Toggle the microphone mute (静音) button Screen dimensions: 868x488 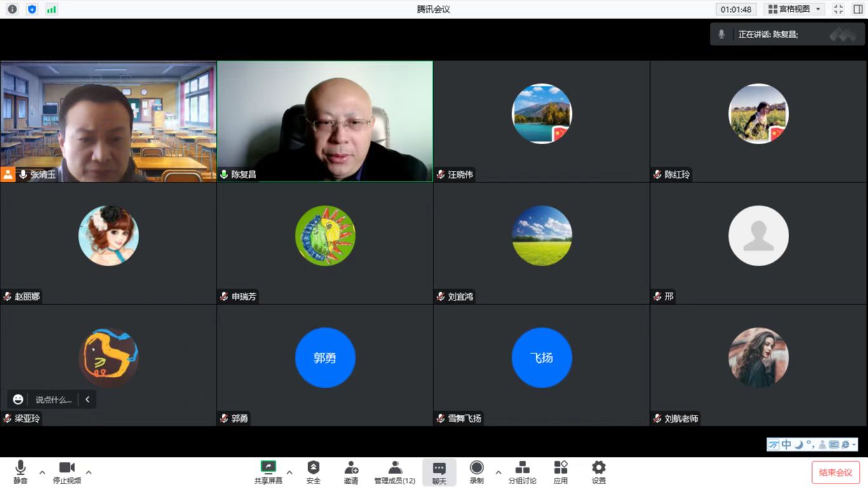tap(20, 472)
